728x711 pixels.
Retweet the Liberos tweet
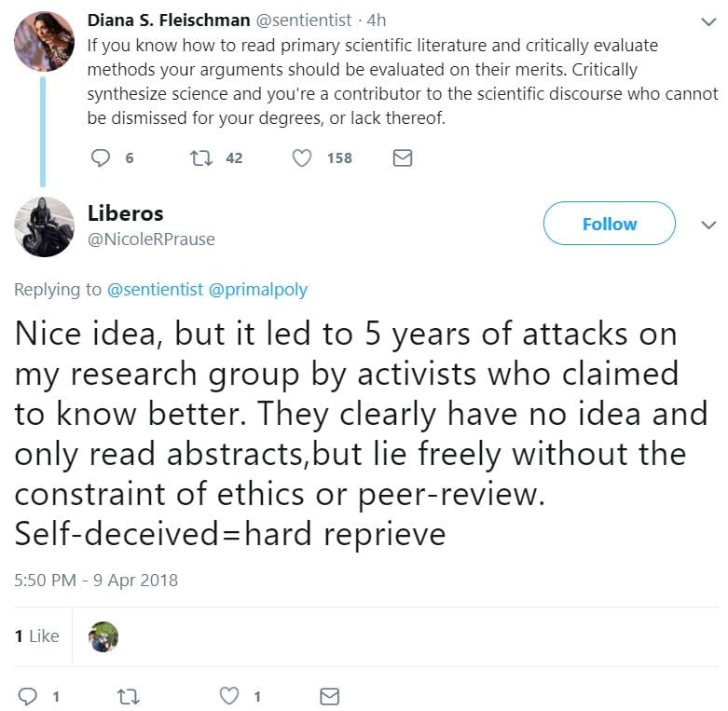point(128,696)
